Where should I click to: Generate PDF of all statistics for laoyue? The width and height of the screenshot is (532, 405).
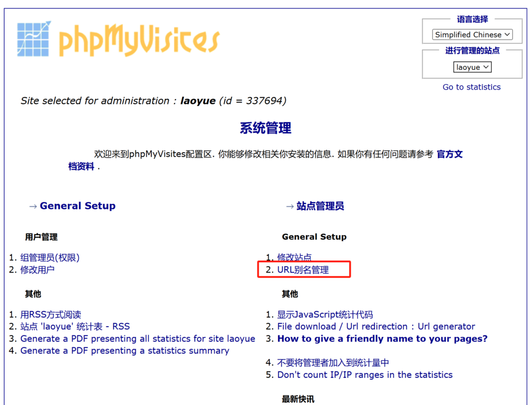pos(138,339)
